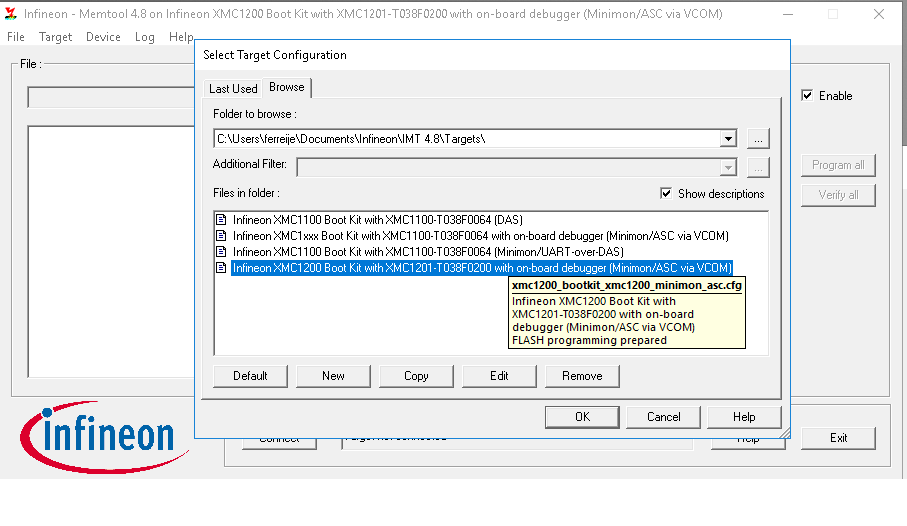Click the Infineon logo in main window
The image size is (907, 526).
click(103, 437)
